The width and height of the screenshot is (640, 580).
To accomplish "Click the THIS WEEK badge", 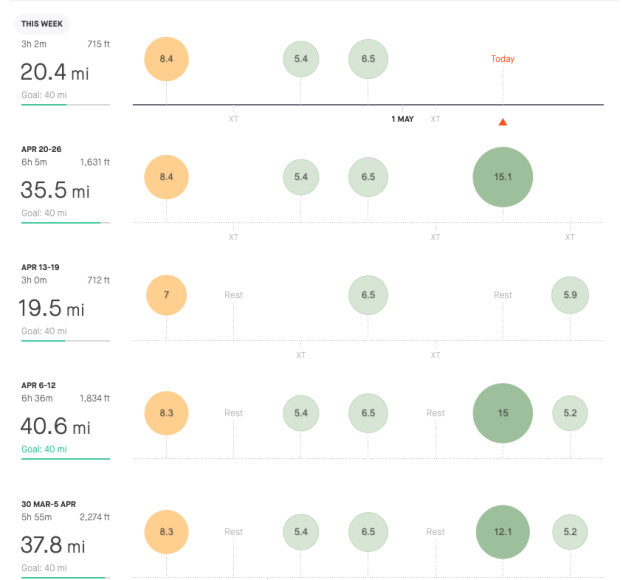I will click(x=42, y=24).
